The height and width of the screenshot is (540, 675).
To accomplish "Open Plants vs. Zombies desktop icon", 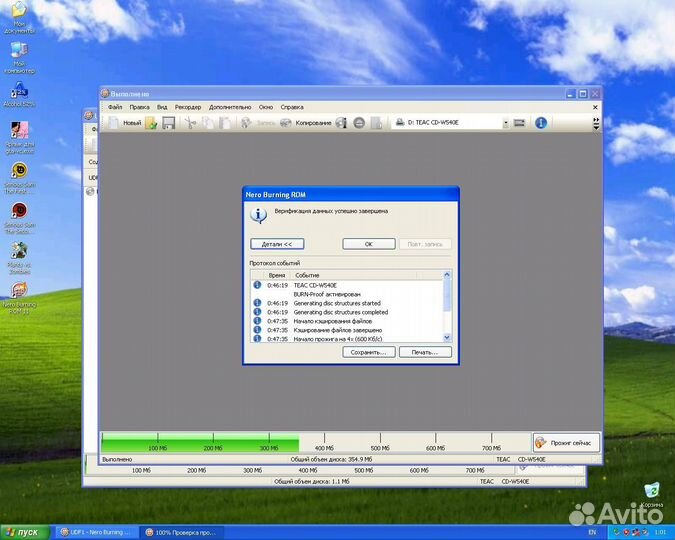I will coord(18,253).
